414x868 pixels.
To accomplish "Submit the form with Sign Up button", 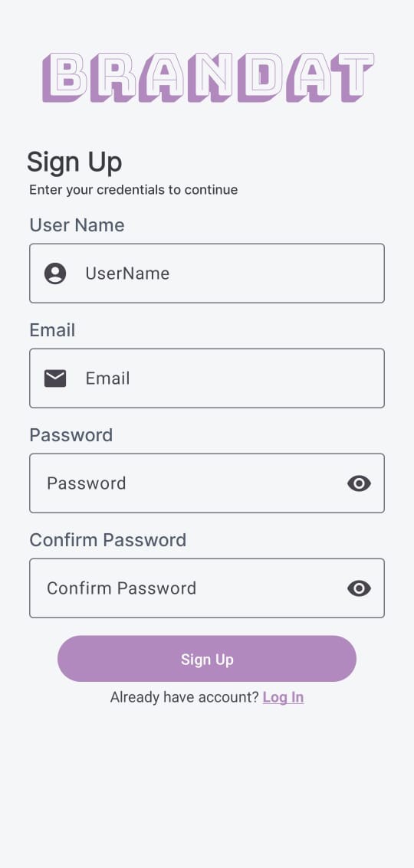I will (x=207, y=659).
